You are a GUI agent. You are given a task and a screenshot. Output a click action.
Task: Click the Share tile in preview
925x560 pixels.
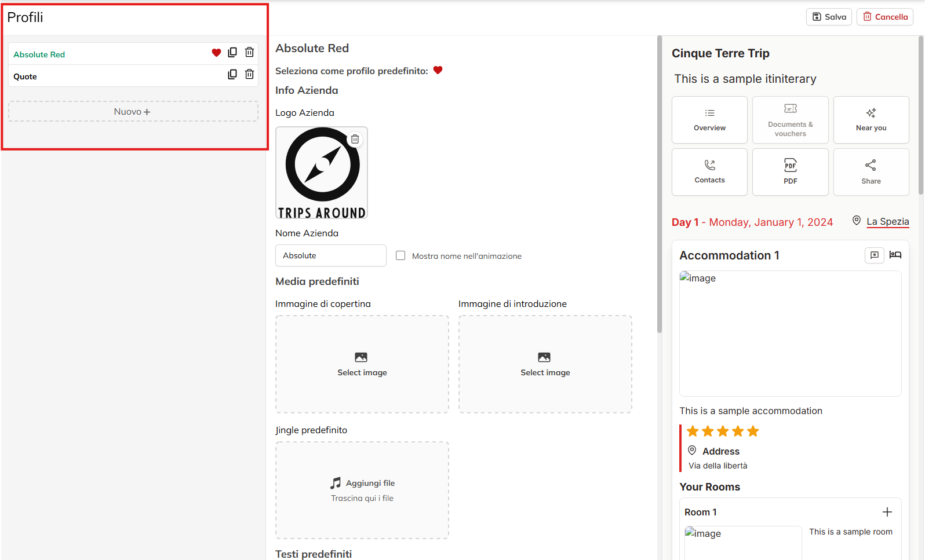pyautogui.click(x=871, y=172)
